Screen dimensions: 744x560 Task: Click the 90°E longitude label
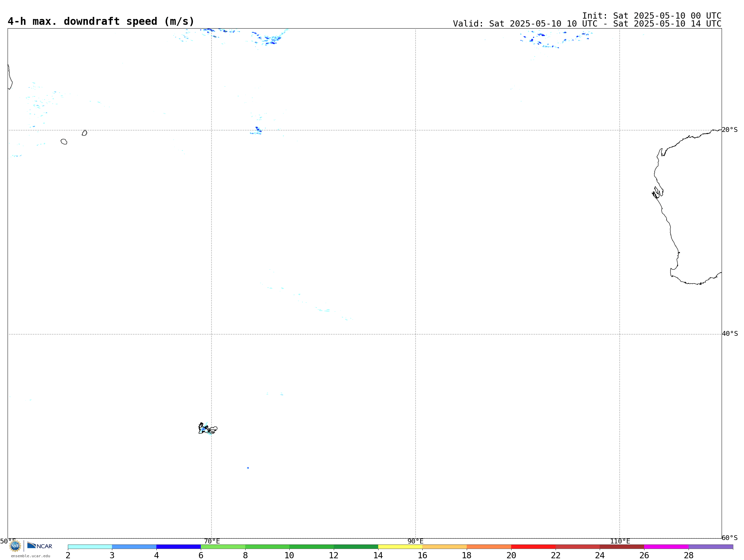pos(415,541)
